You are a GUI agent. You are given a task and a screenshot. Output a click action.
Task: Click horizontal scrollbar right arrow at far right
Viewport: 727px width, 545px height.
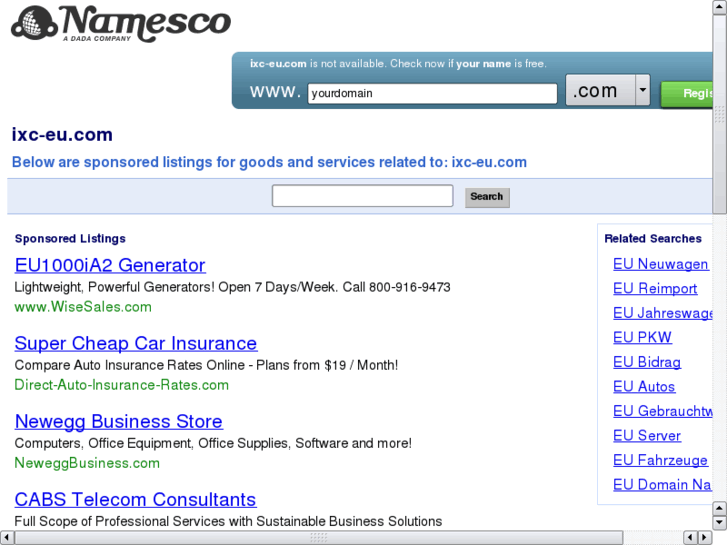(x=705, y=538)
